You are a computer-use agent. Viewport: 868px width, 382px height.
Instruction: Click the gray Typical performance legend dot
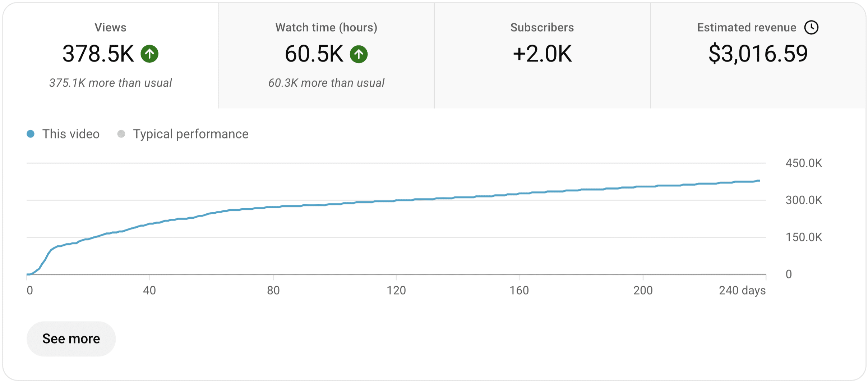pos(121,134)
